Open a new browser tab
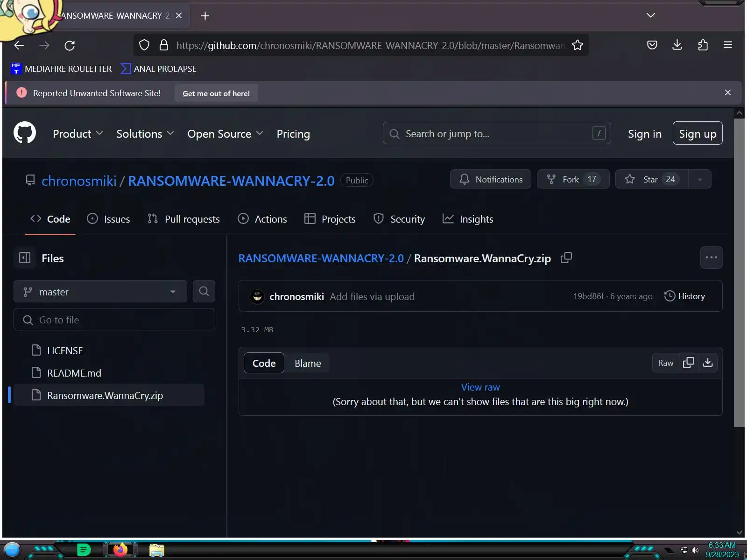747x560 pixels. [205, 16]
